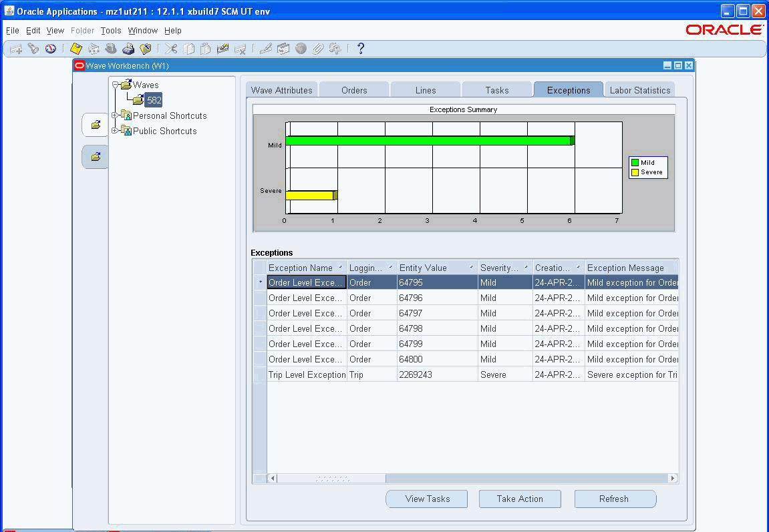Image resolution: width=769 pixels, height=532 pixels.
Task: Click sort indicator on Logging column header
Action: tap(390, 268)
